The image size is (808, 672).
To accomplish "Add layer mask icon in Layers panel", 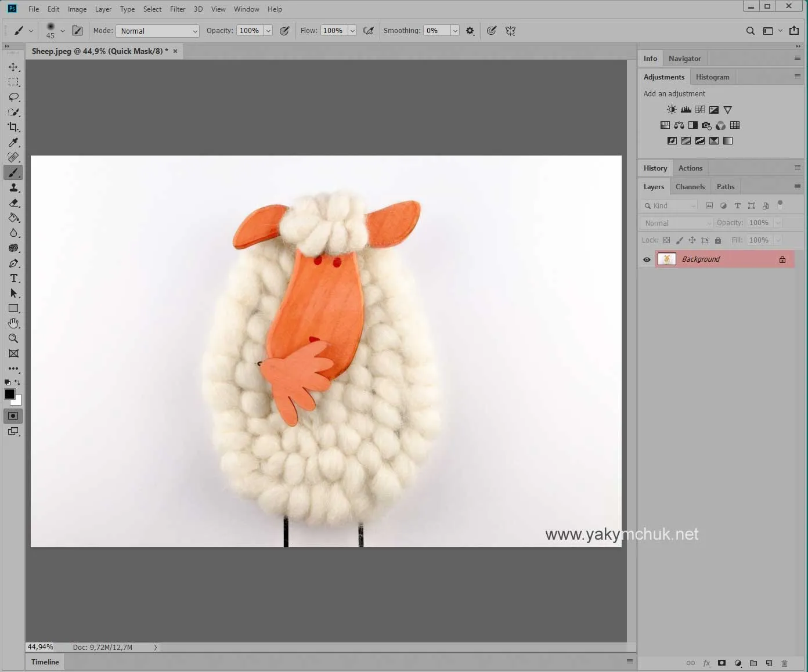I will (722, 663).
